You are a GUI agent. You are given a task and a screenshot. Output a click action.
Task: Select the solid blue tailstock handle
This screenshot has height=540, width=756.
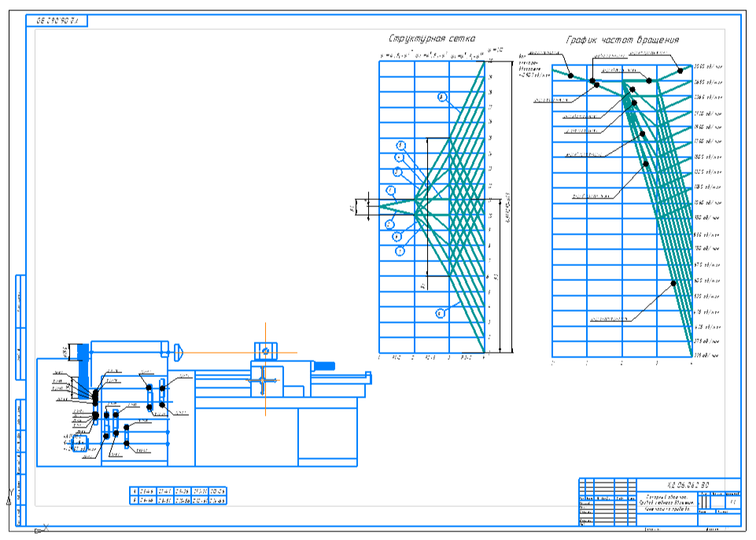point(324,366)
